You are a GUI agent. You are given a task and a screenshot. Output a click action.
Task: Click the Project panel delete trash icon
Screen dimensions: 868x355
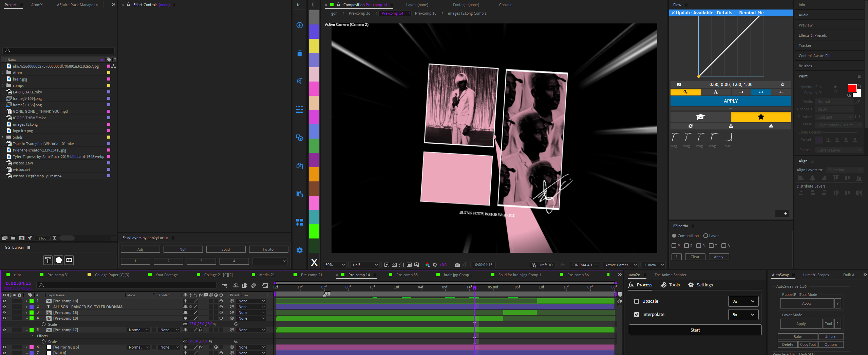(54, 238)
